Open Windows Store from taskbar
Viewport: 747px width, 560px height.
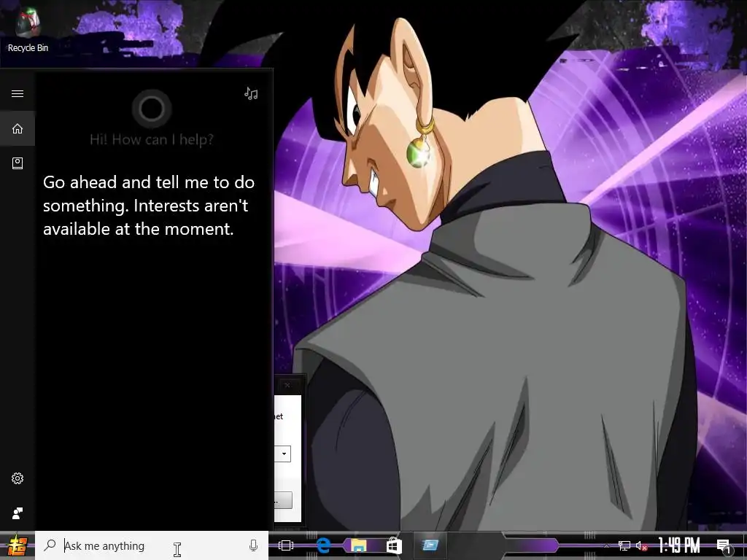[x=394, y=545]
